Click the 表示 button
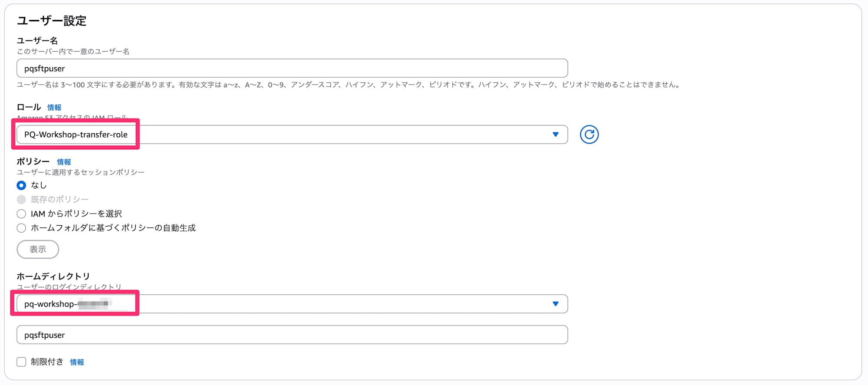This screenshot has width=868, height=385. coord(38,250)
